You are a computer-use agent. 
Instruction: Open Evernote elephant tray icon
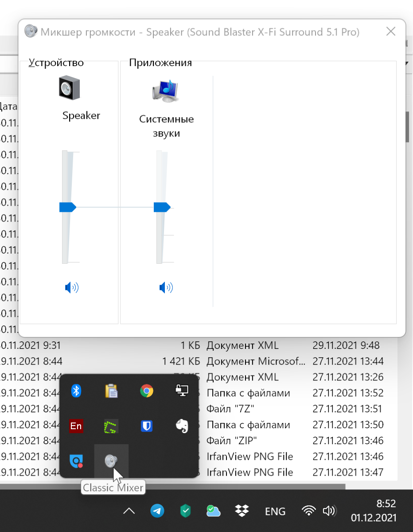pyautogui.click(x=182, y=426)
